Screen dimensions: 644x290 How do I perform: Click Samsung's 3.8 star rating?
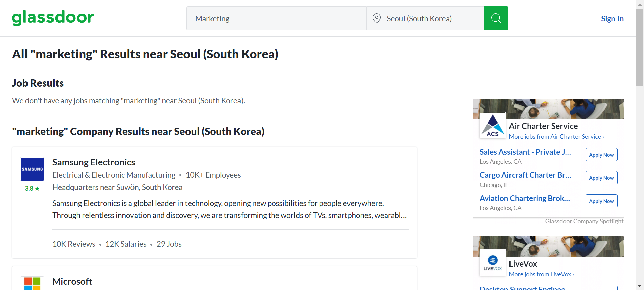click(32, 189)
